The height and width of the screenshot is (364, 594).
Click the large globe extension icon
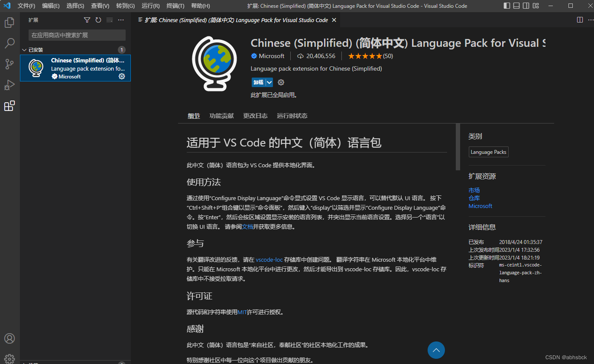(215, 64)
